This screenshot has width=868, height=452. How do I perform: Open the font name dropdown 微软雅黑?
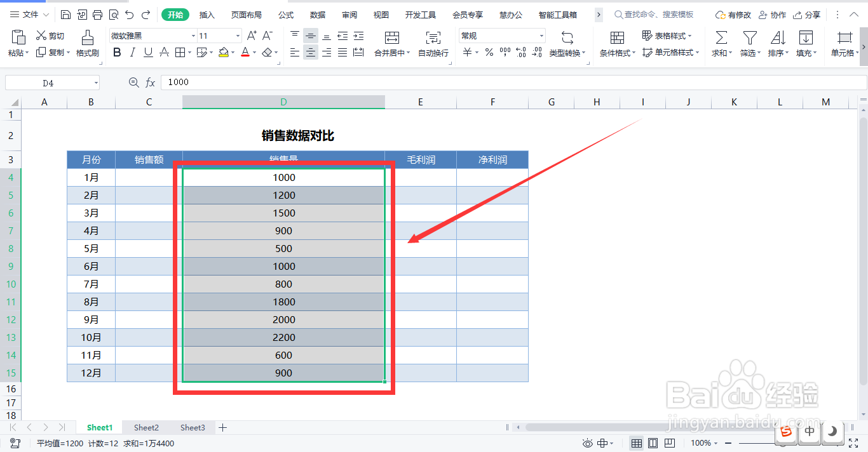193,36
